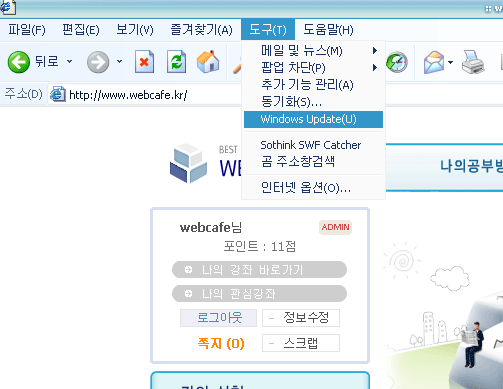Click the 정보수정 button
The image size is (503, 389).
(x=301, y=318)
